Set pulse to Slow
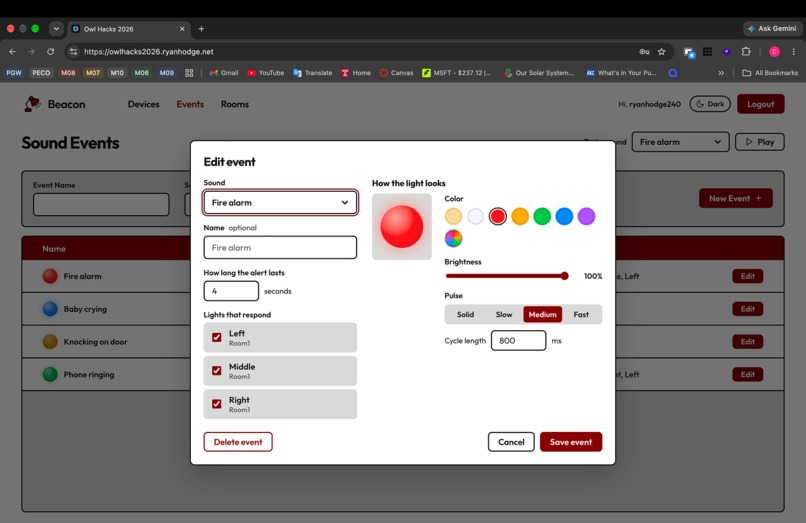 [504, 314]
